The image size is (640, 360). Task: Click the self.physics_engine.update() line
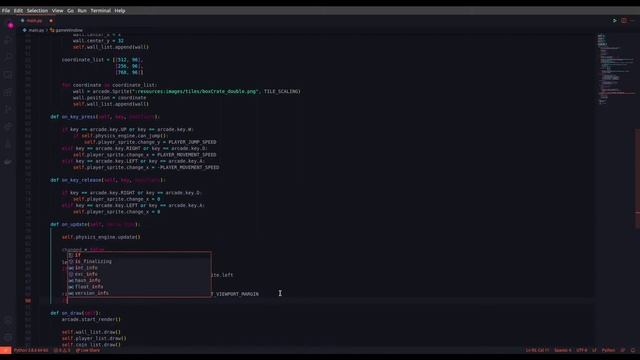click(101, 237)
